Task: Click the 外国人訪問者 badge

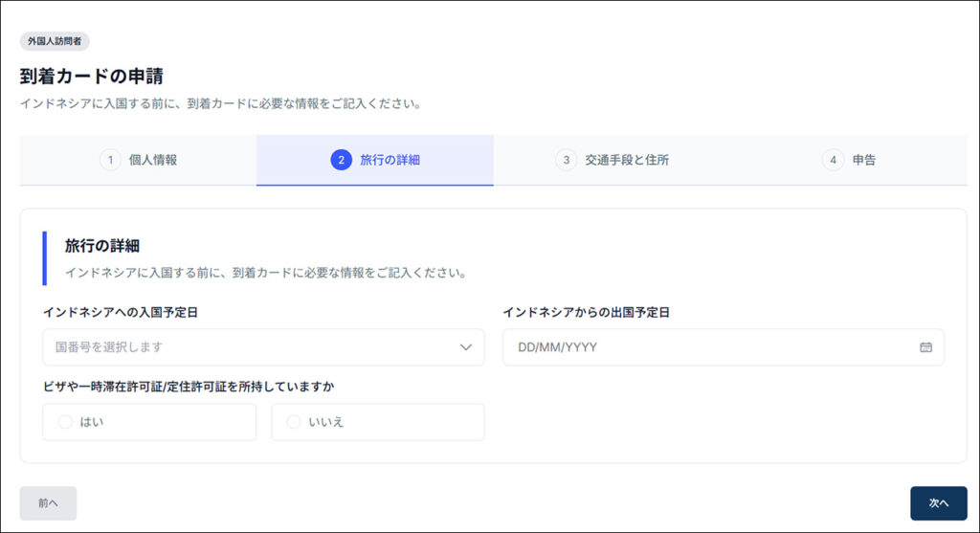Action: click(x=55, y=41)
